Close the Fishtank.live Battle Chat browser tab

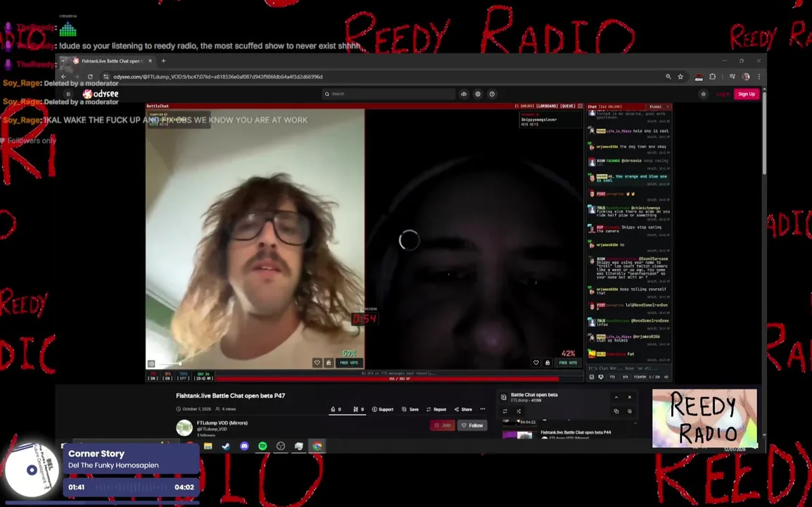tap(150, 61)
